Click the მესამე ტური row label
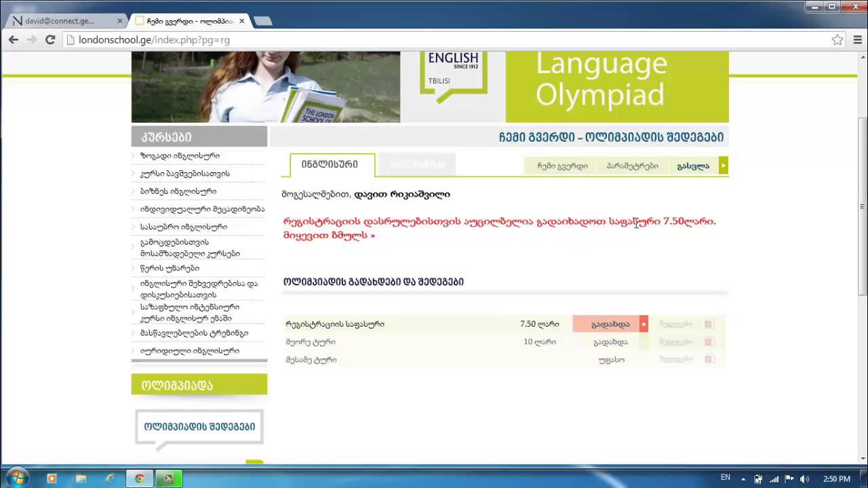Viewport: 868px width, 488px height. pos(311,359)
